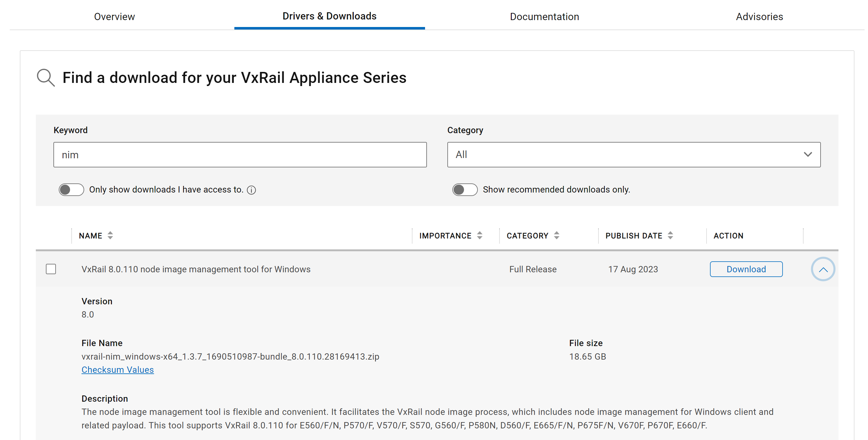Select the Drivers & Downloads tab
The width and height of the screenshot is (868, 440).
coord(329,16)
